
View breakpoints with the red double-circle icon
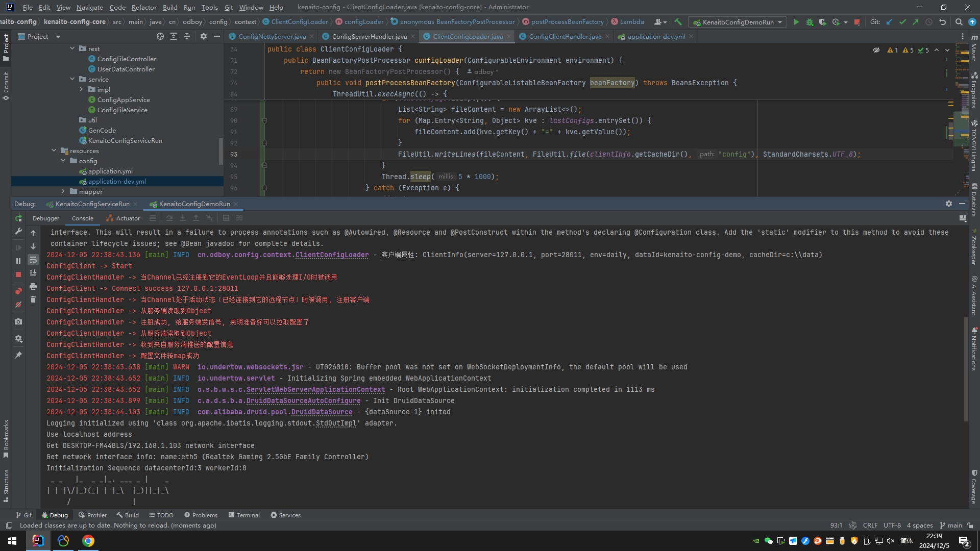click(18, 291)
